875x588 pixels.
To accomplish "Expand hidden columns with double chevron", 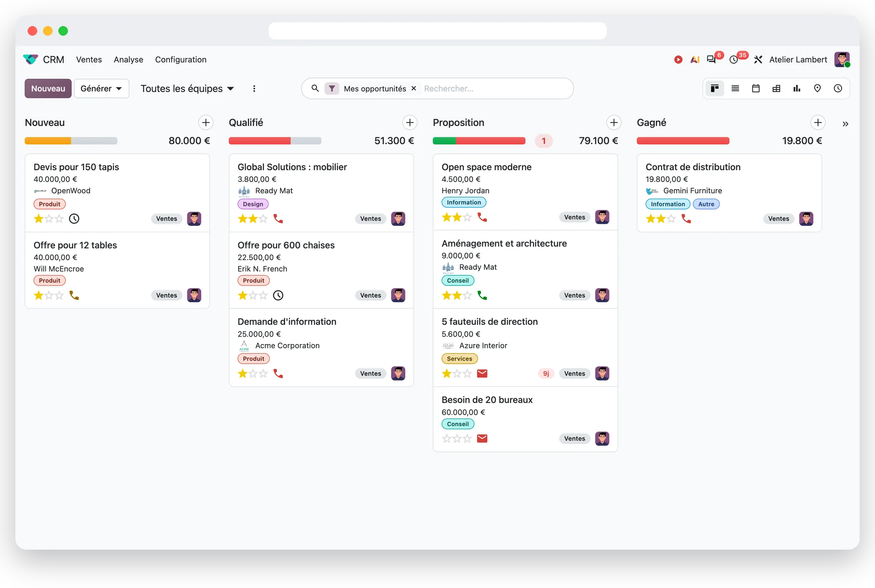I will pyautogui.click(x=845, y=124).
